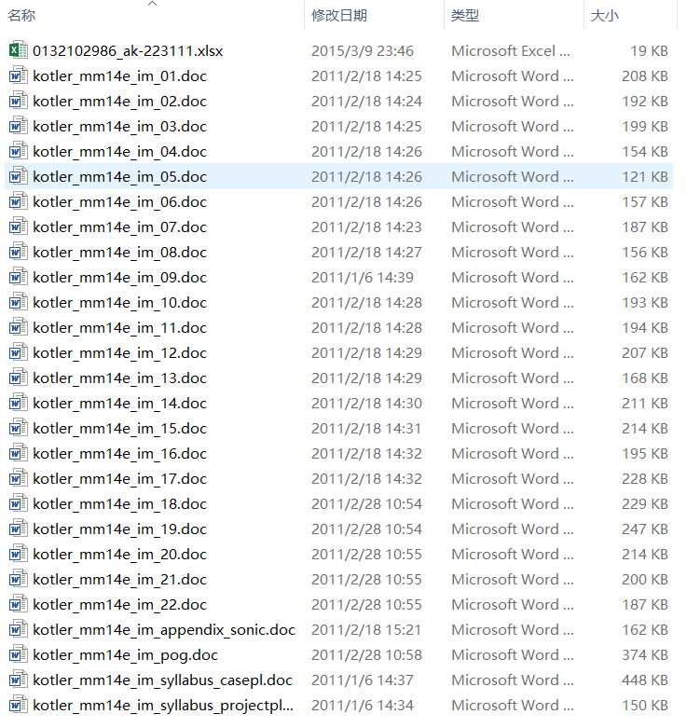Click the Word icon of kotler_mm14e_im_21.doc
The width and height of the screenshot is (700, 728).
pos(18,578)
